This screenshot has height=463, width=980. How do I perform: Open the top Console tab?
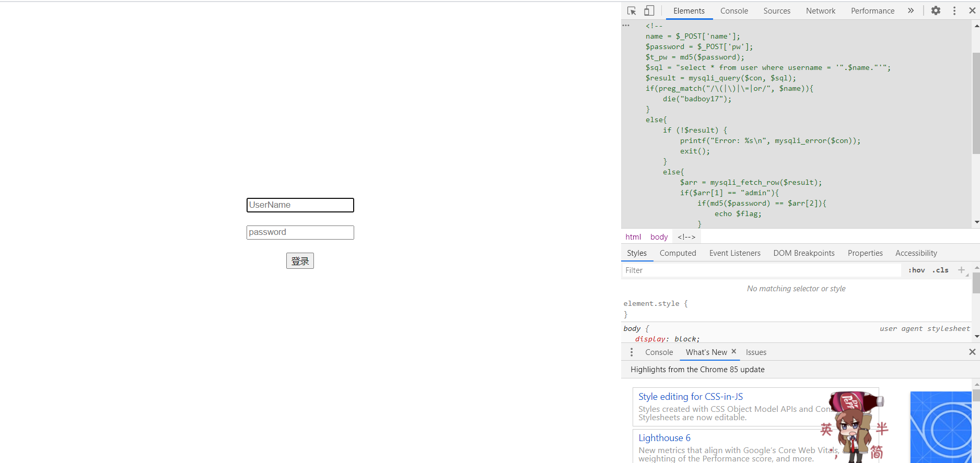[x=734, y=10]
